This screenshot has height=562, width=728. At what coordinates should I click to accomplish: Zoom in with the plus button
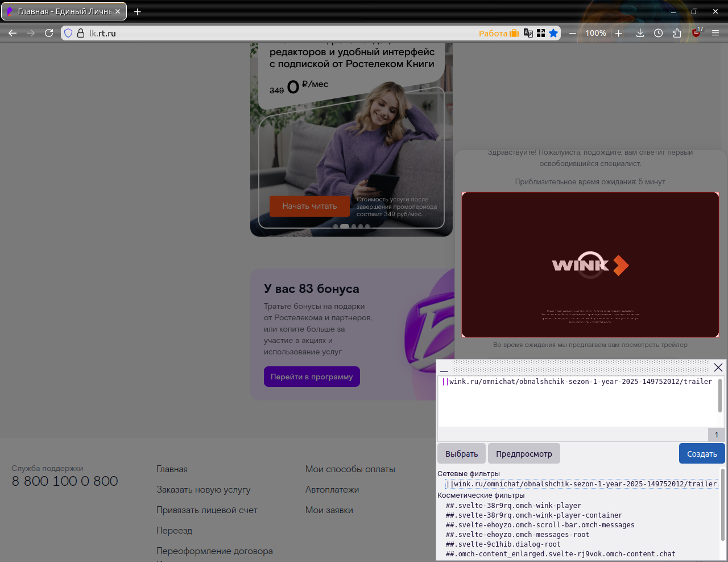click(x=619, y=33)
